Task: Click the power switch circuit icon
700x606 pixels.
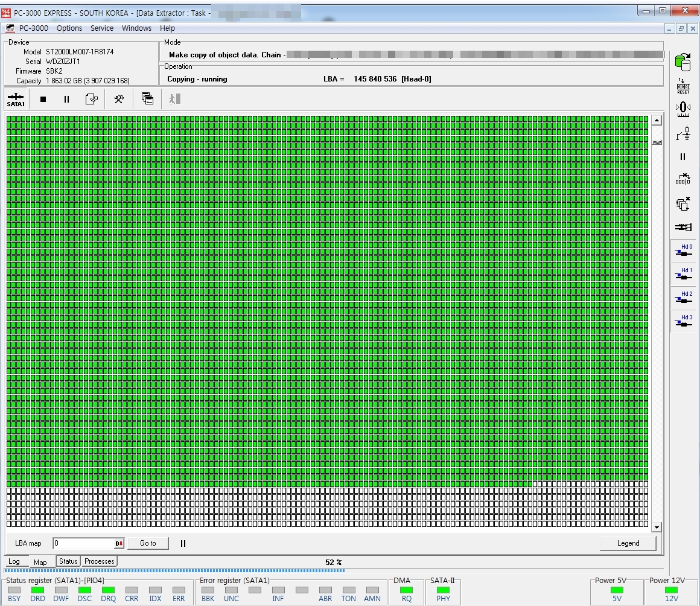Action: (683, 133)
